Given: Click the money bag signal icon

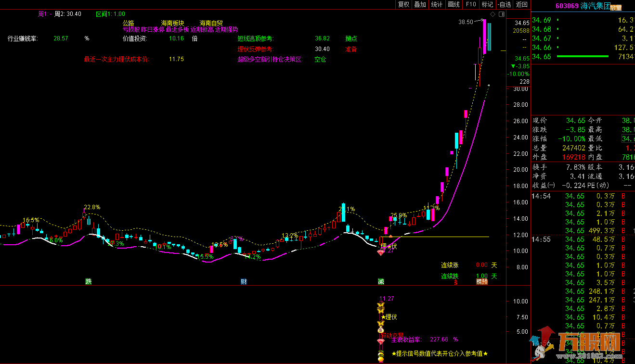Looking at the screenshot, I should point(381,330).
